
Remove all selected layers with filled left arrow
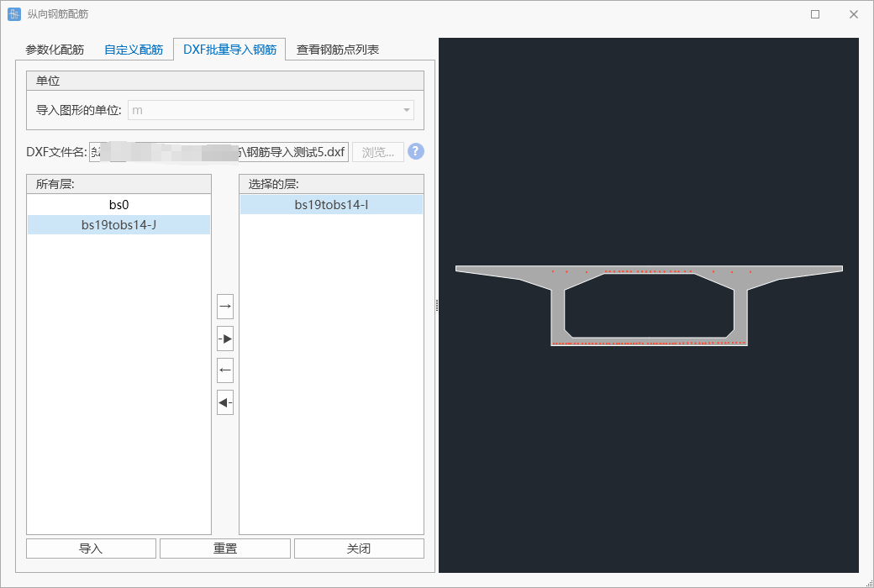pos(225,402)
